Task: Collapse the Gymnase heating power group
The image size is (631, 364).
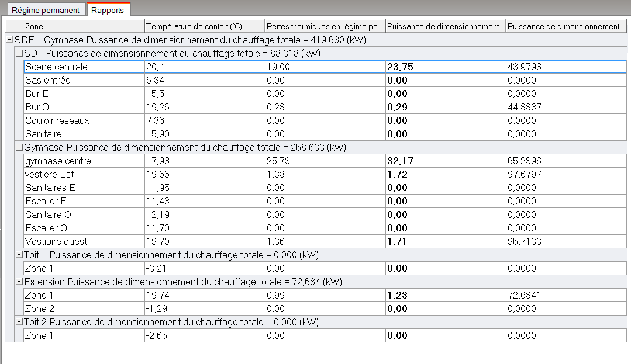Action: pos(19,147)
